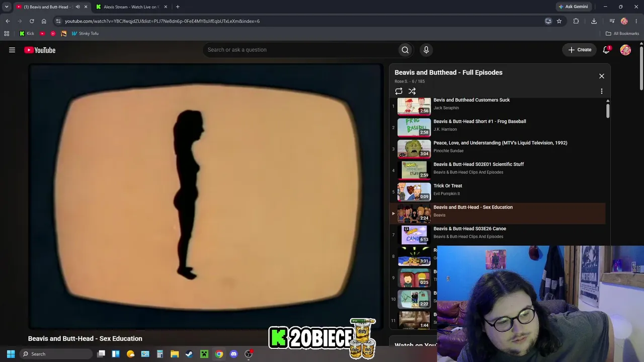This screenshot has height=362, width=644.
Task: Open playlist more options menu
Action: (x=601, y=91)
